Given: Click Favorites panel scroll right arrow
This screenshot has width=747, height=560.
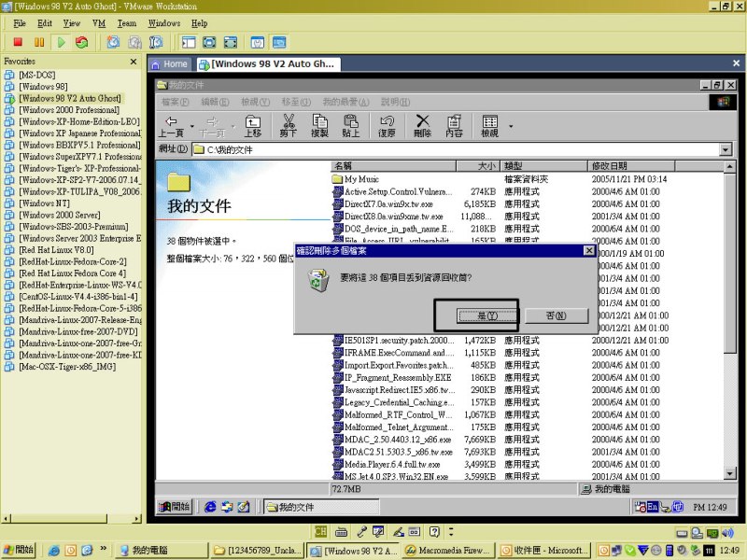Looking at the screenshot, I should pos(137,518).
